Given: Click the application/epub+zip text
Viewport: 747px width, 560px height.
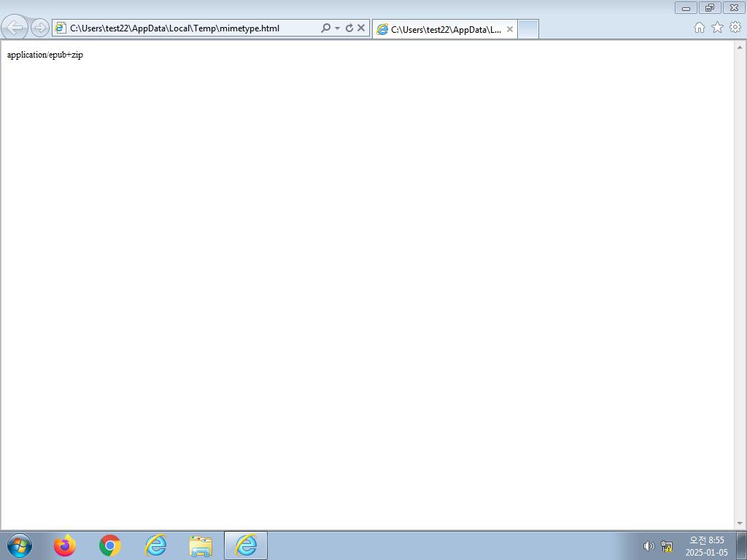Looking at the screenshot, I should click(45, 55).
